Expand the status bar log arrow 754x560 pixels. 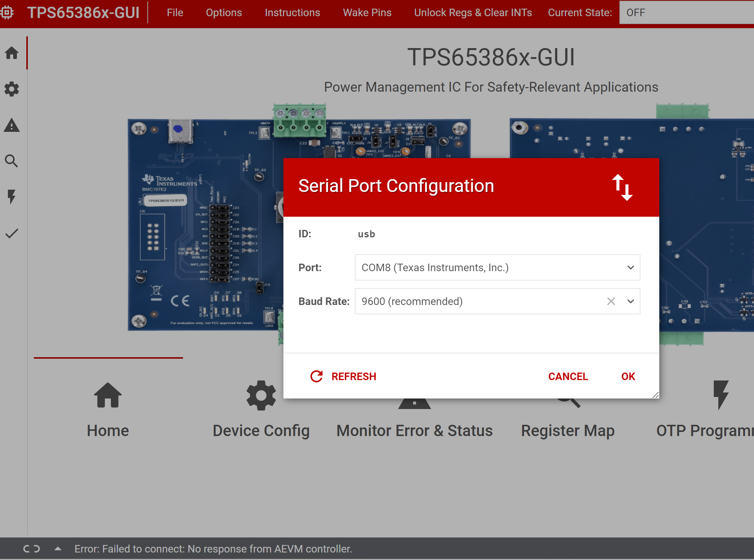click(x=58, y=549)
